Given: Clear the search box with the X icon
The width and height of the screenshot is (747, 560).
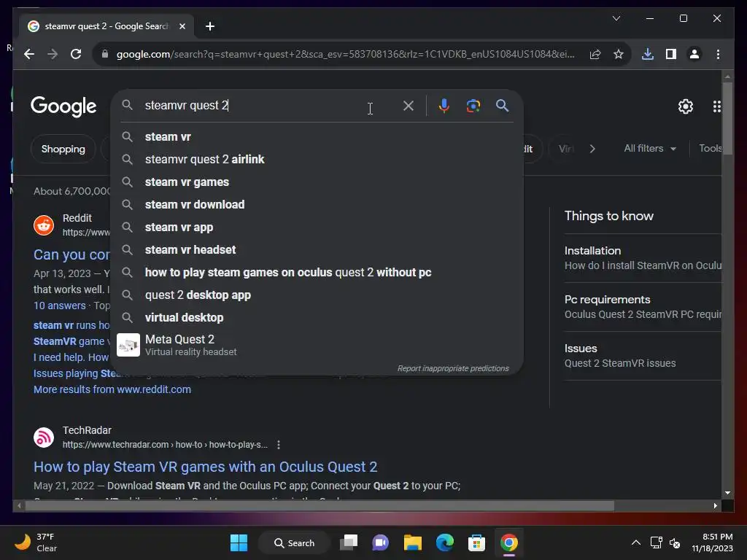Looking at the screenshot, I should pyautogui.click(x=409, y=106).
